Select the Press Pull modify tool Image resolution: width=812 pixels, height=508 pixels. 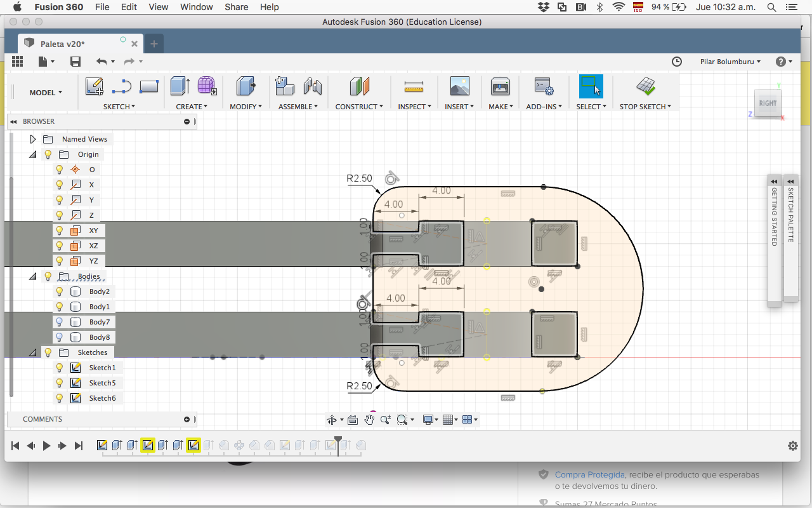[246, 86]
